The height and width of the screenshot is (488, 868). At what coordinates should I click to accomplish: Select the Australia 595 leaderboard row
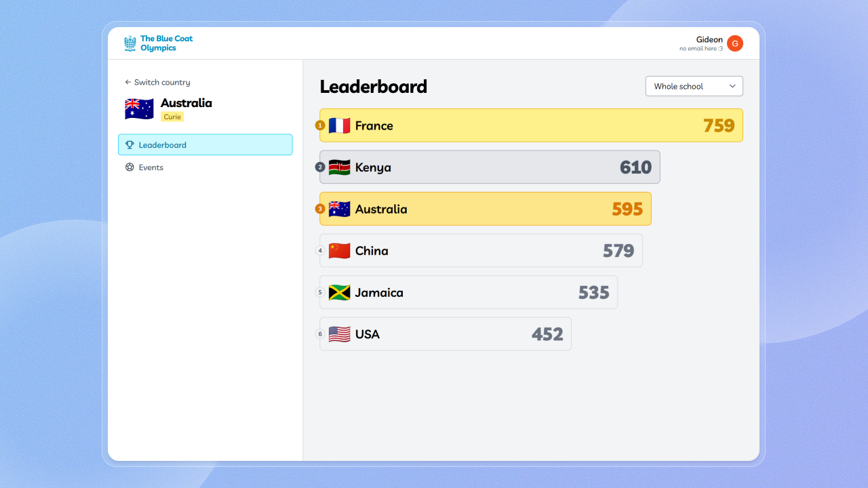[x=485, y=209]
